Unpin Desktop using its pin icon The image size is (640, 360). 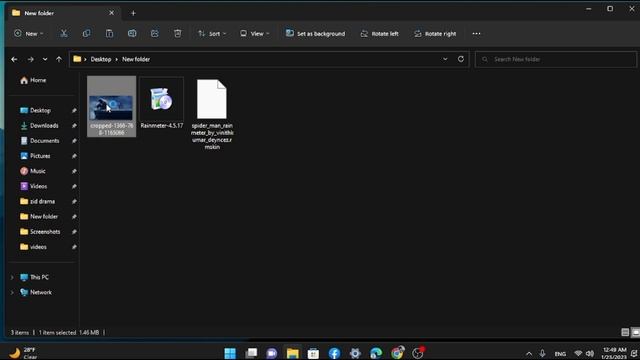click(74, 111)
